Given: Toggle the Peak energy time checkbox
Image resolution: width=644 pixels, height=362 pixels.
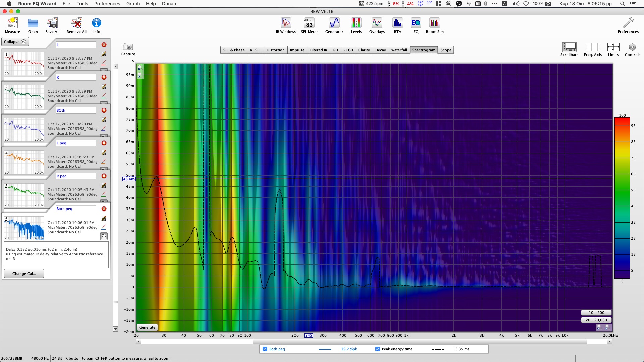Looking at the screenshot, I should [x=378, y=349].
